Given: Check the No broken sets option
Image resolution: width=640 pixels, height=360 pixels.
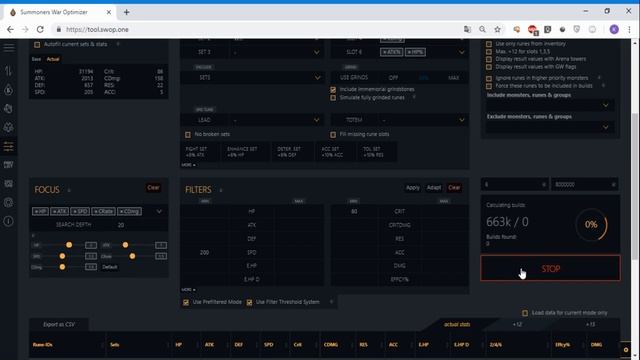Looking at the screenshot, I should (x=188, y=134).
